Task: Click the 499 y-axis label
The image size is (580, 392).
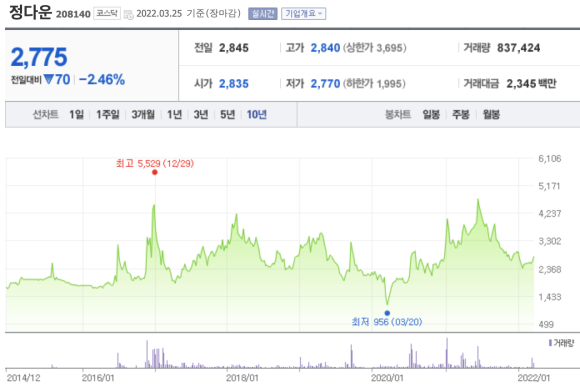Action: [x=546, y=324]
